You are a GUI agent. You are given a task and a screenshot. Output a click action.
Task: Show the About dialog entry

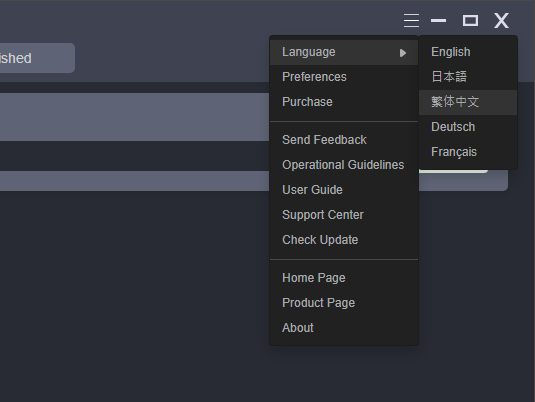point(344,328)
